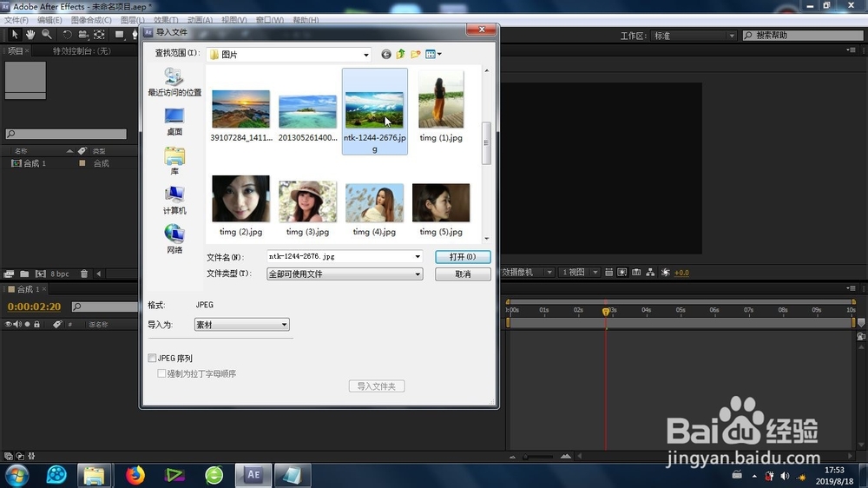Image resolution: width=868 pixels, height=488 pixels.
Task: Click the After Effects taskbar button
Action: tap(253, 475)
